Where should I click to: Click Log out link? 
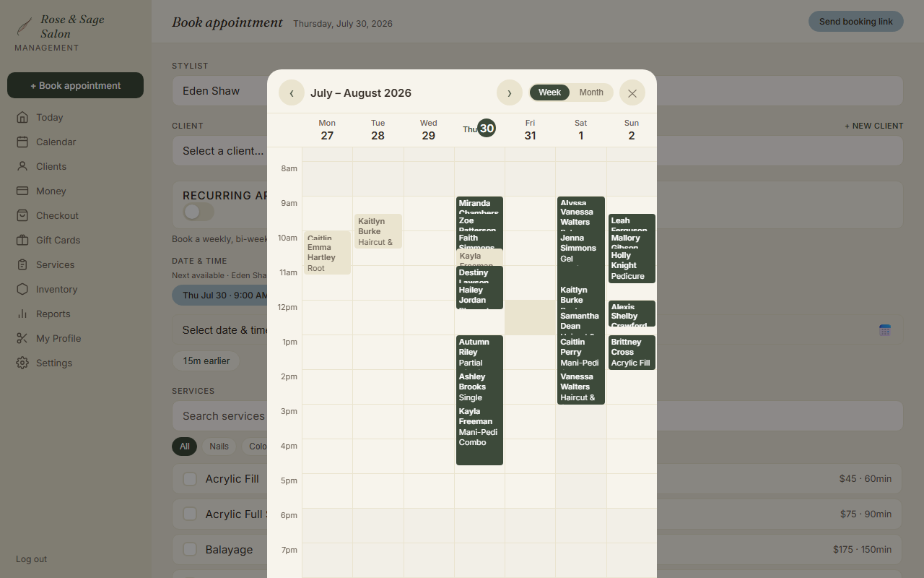coord(31,559)
